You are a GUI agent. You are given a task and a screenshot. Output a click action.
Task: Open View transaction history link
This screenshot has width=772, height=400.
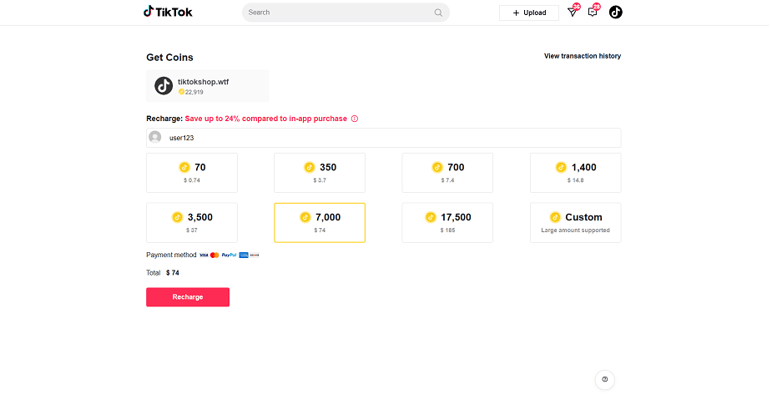tap(582, 56)
